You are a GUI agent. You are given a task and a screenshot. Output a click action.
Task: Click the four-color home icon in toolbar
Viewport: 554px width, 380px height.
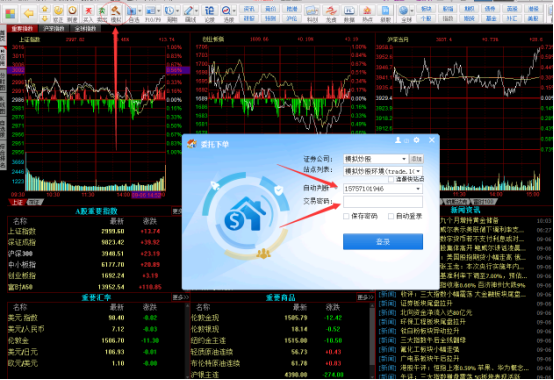(11, 13)
